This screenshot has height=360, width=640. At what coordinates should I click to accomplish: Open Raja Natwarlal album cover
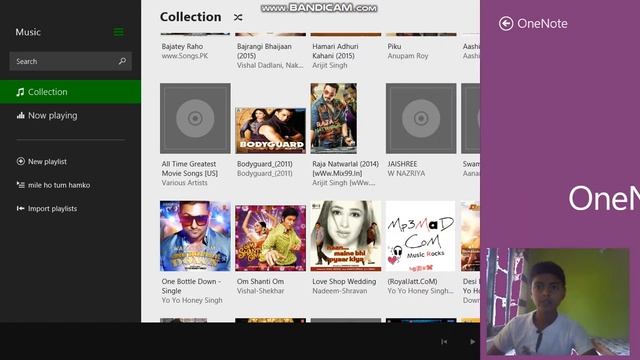click(333, 118)
